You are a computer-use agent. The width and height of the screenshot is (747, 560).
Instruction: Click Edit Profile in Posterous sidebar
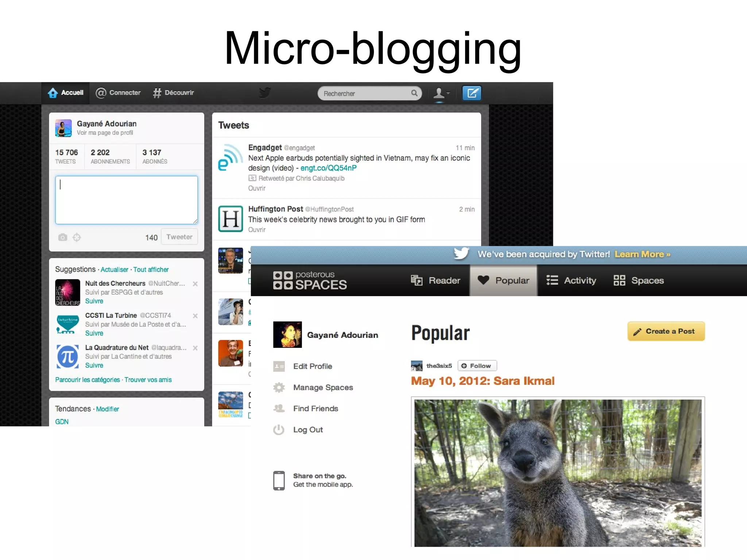click(303, 366)
